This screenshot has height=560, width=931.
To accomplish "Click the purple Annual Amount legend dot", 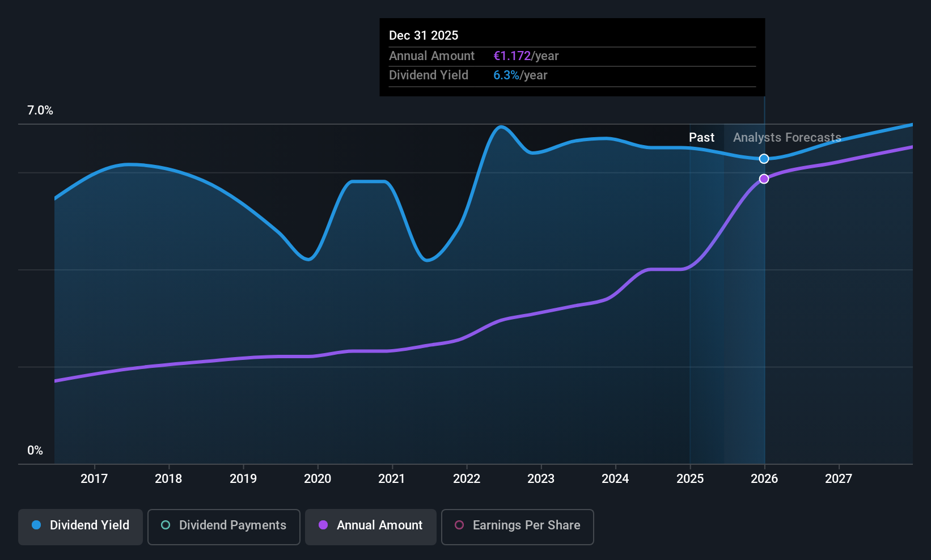I will point(323,525).
